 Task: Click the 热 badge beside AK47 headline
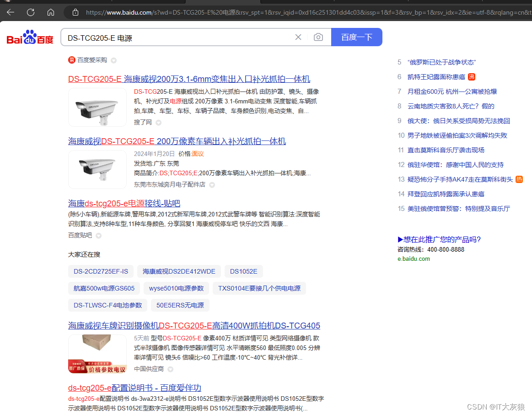(519, 179)
